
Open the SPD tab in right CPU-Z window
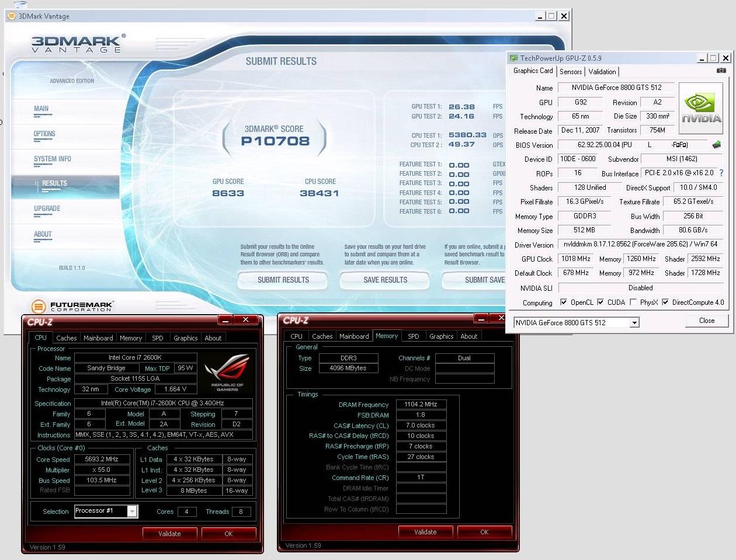tap(414, 336)
